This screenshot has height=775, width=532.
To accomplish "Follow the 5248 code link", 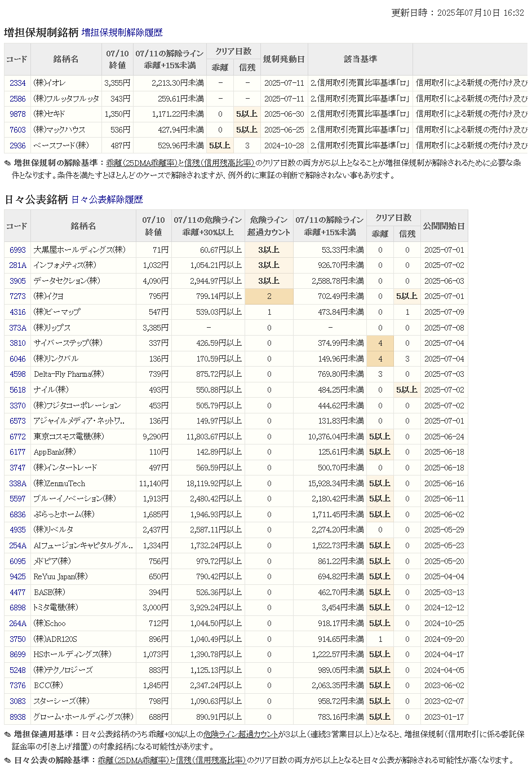I will tap(17, 670).
